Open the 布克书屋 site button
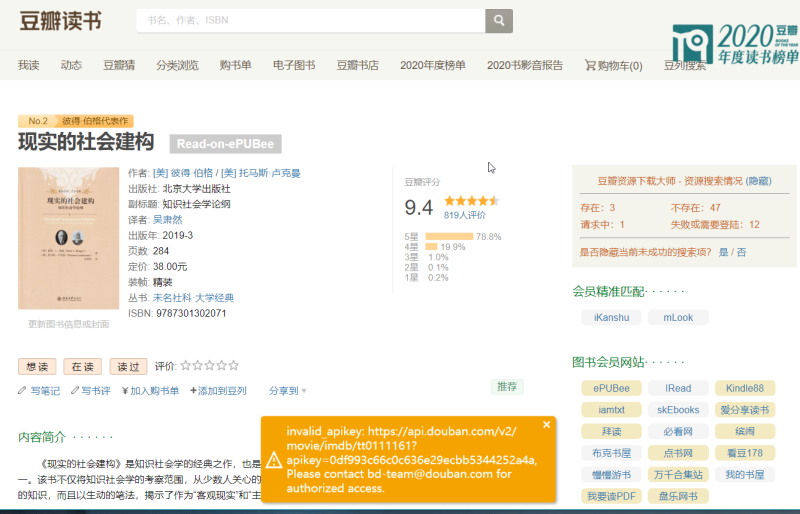The width and height of the screenshot is (800, 514). pyautogui.click(x=611, y=453)
